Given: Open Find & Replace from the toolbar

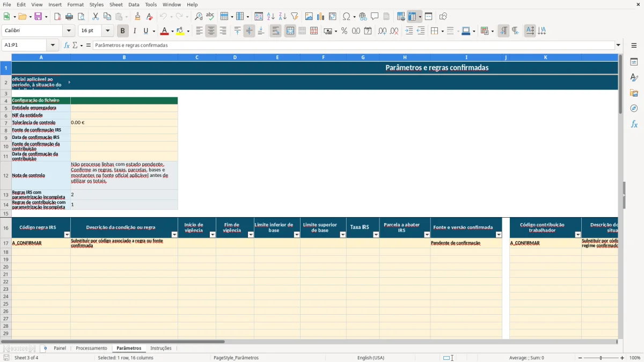Looking at the screenshot, I should (x=199, y=17).
